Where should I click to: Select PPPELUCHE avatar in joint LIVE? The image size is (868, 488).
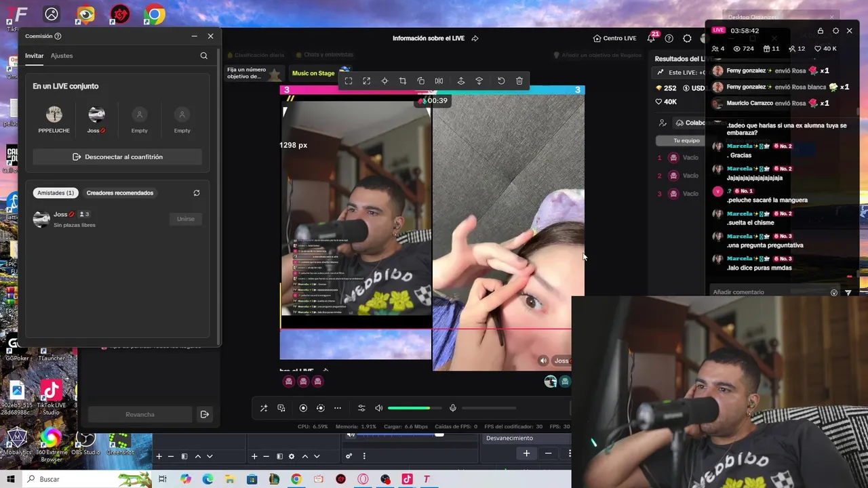[54, 115]
